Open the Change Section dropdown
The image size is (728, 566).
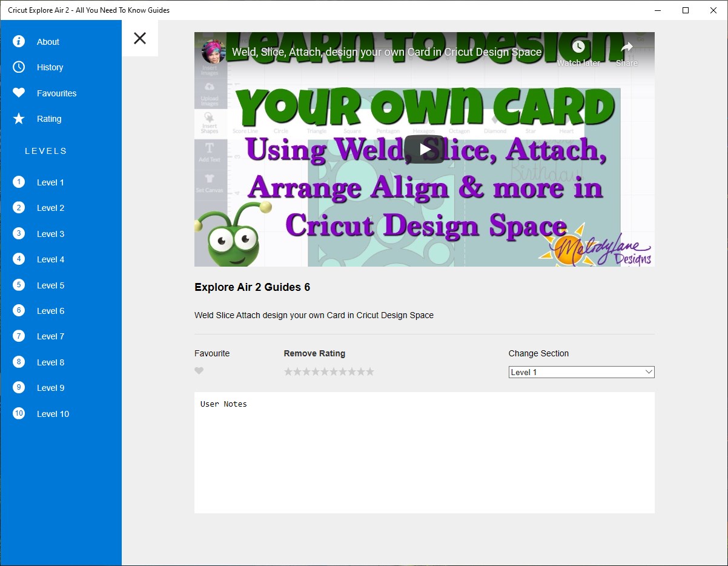click(x=581, y=372)
